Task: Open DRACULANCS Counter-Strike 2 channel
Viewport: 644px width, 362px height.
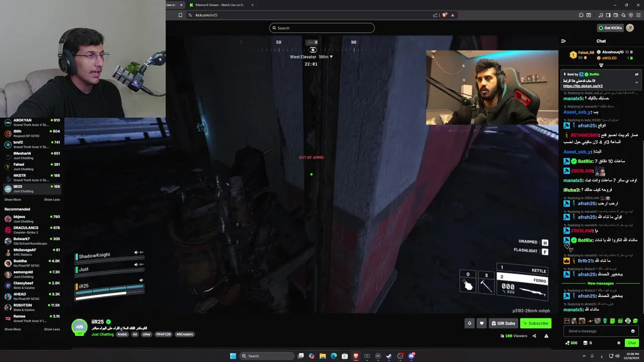Action: coord(32,230)
